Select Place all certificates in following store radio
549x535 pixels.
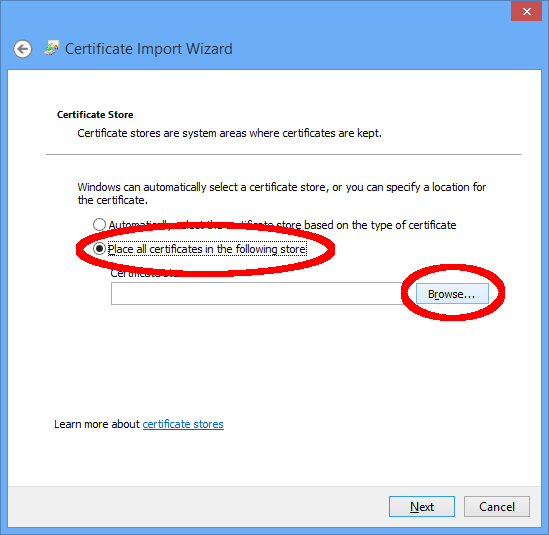click(99, 249)
